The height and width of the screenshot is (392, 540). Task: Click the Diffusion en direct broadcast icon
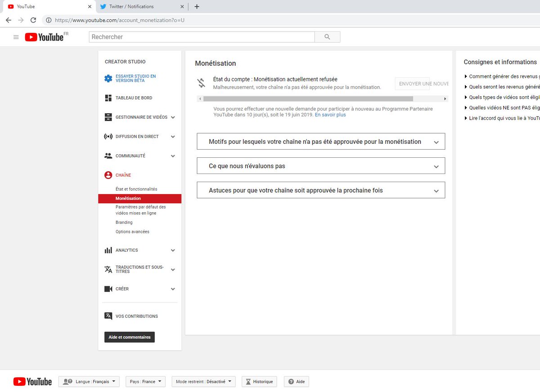(108, 137)
